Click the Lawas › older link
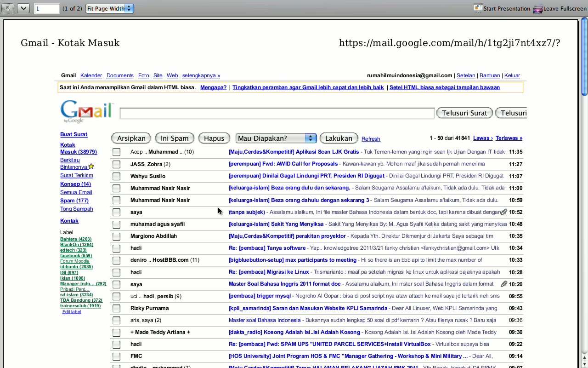 [483, 138]
